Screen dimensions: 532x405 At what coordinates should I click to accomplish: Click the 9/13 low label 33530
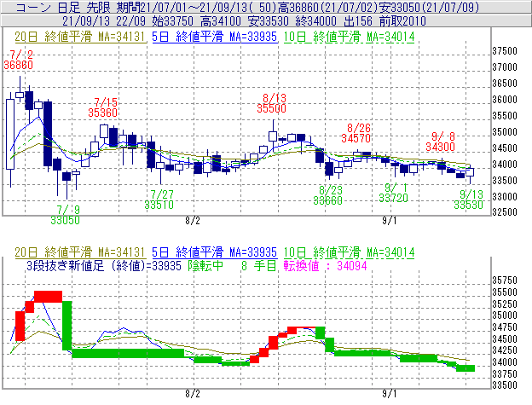[470, 205]
